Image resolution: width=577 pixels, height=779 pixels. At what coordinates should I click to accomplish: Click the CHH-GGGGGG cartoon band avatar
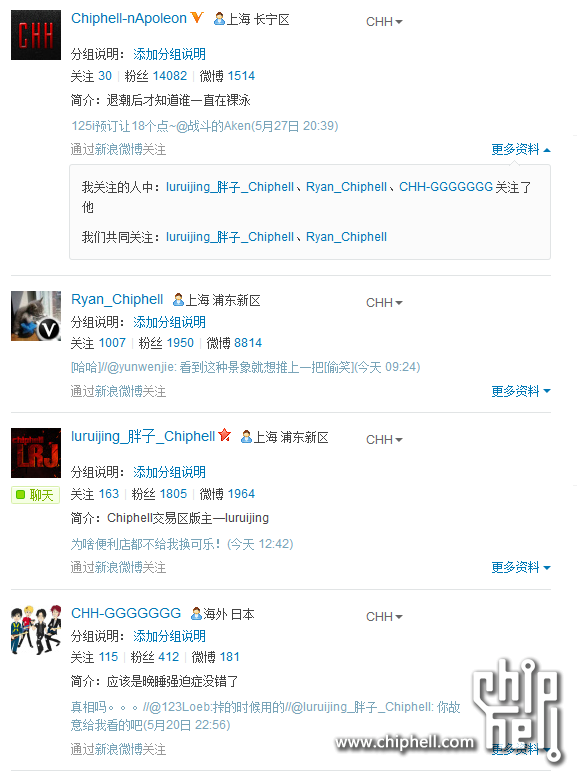[x=36, y=629]
